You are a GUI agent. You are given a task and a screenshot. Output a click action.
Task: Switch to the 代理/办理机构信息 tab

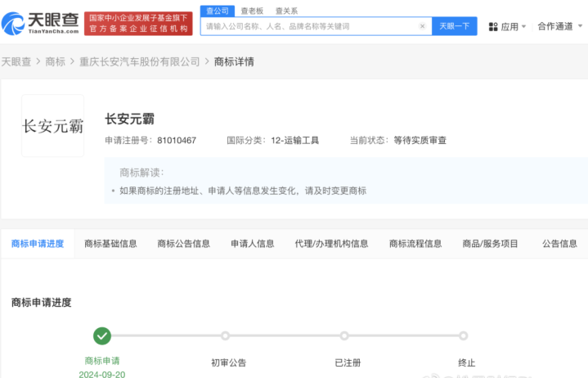point(331,244)
